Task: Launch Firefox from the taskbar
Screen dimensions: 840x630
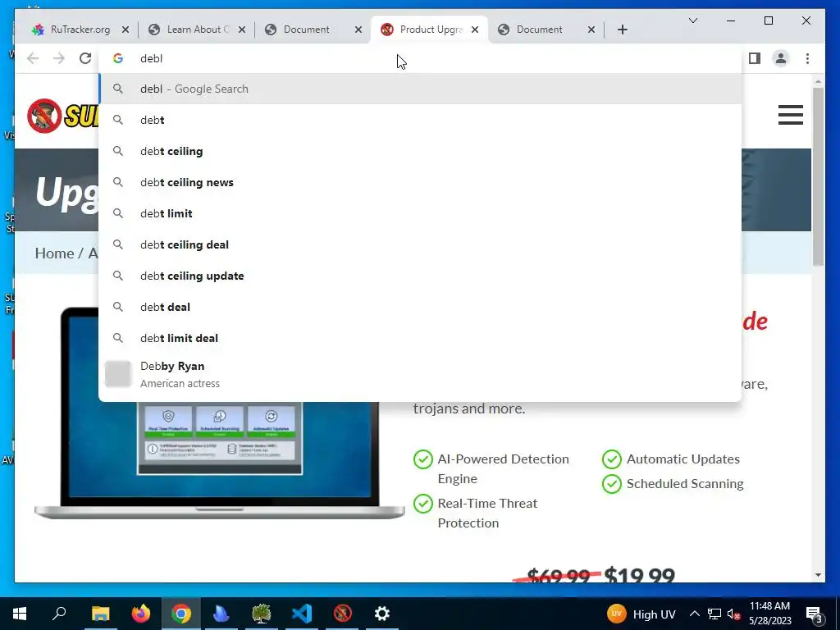Action: 141,614
